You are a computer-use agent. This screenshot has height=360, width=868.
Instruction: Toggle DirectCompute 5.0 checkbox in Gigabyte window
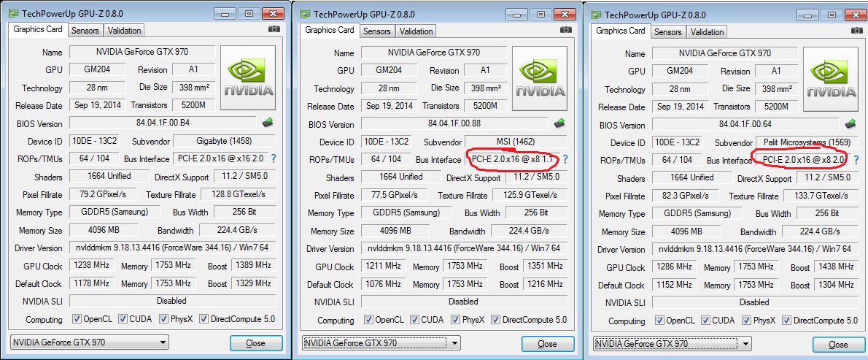(204, 319)
